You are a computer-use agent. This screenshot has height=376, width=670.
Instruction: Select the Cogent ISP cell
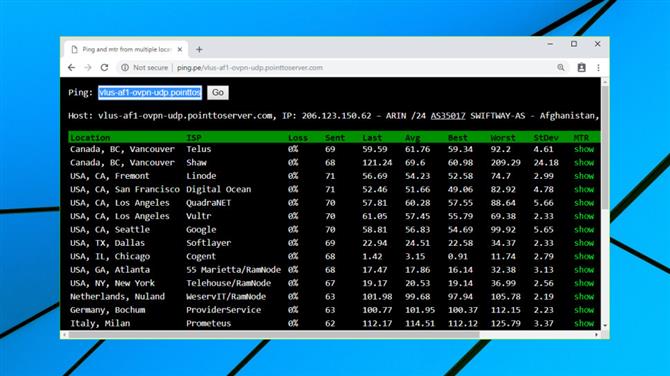[x=201, y=256]
